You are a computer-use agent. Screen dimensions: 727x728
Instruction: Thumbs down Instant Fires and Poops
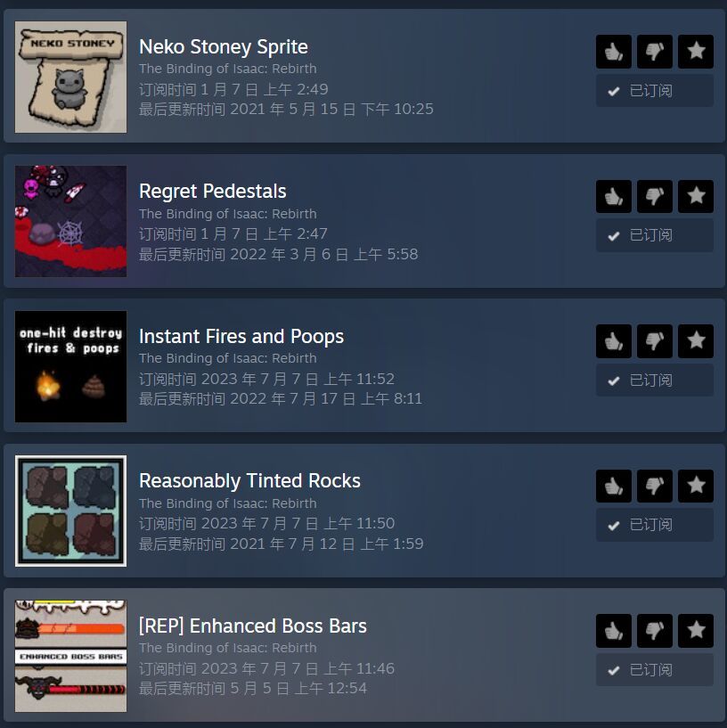[x=654, y=341]
